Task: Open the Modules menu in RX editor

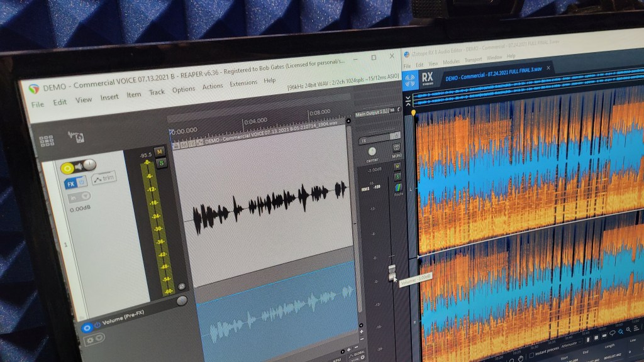Action: tap(451, 63)
